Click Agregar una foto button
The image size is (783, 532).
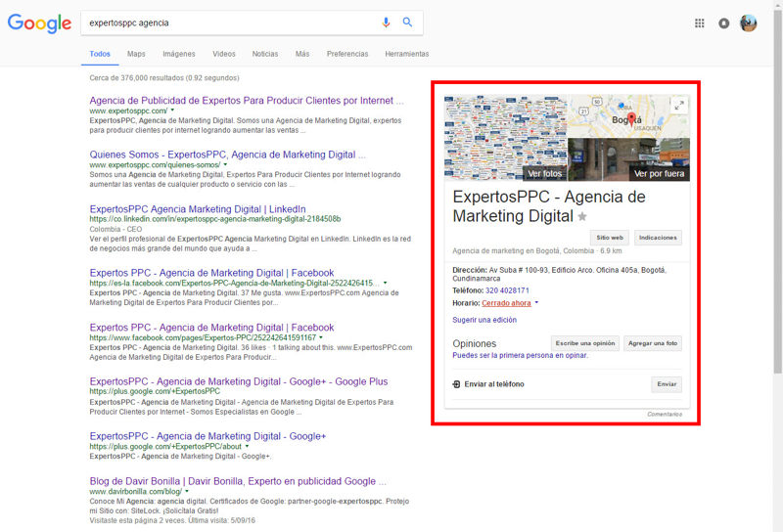point(652,343)
